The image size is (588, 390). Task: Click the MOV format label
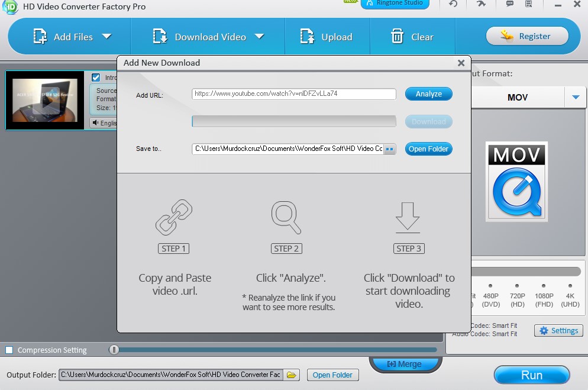tap(518, 98)
